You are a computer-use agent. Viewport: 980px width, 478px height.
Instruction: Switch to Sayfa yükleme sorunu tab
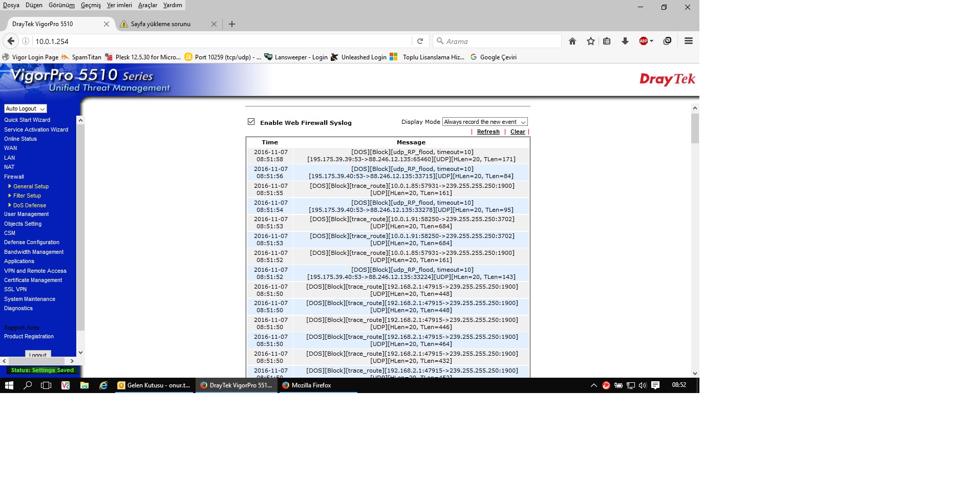(160, 24)
